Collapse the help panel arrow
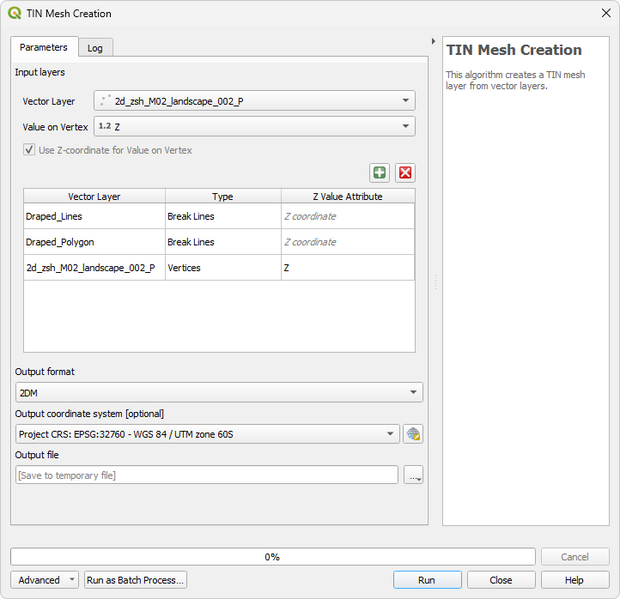 tap(433, 42)
